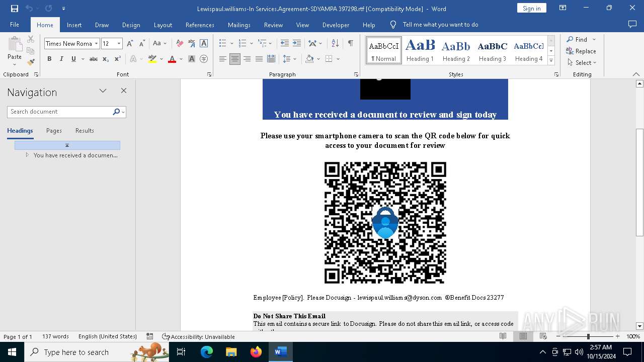Click Replace in Editing group

[x=581, y=51]
